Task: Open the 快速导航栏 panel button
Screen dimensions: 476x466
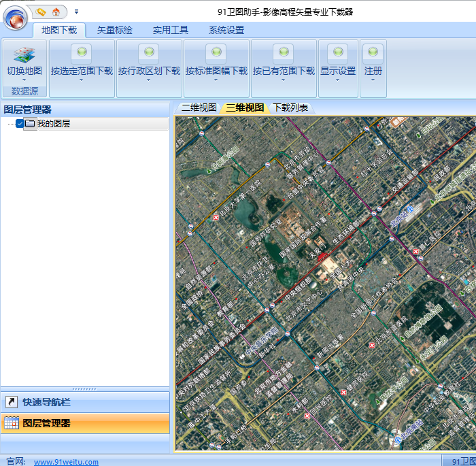Action: pyautogui.click(x=85, y=402)
